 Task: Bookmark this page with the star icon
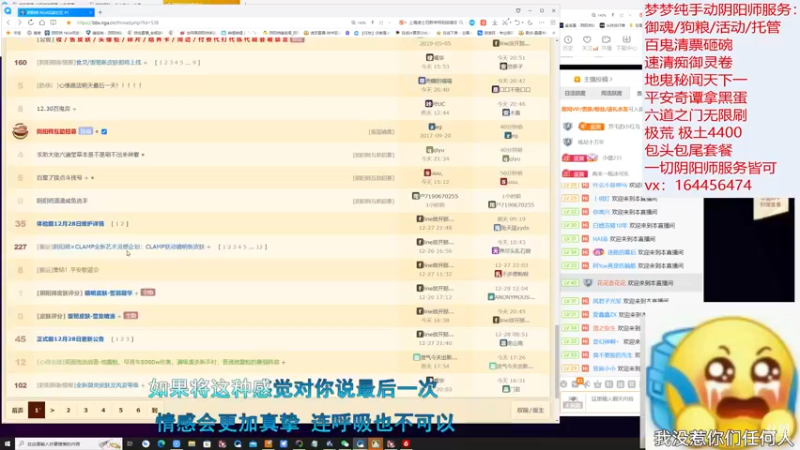tap(69, 22)
